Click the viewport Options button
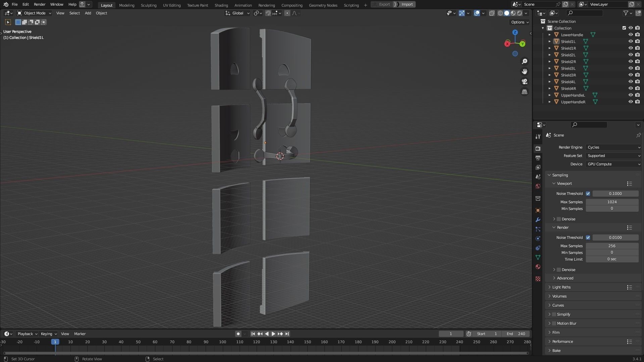The image size is (644, 362). pos(519,22)
